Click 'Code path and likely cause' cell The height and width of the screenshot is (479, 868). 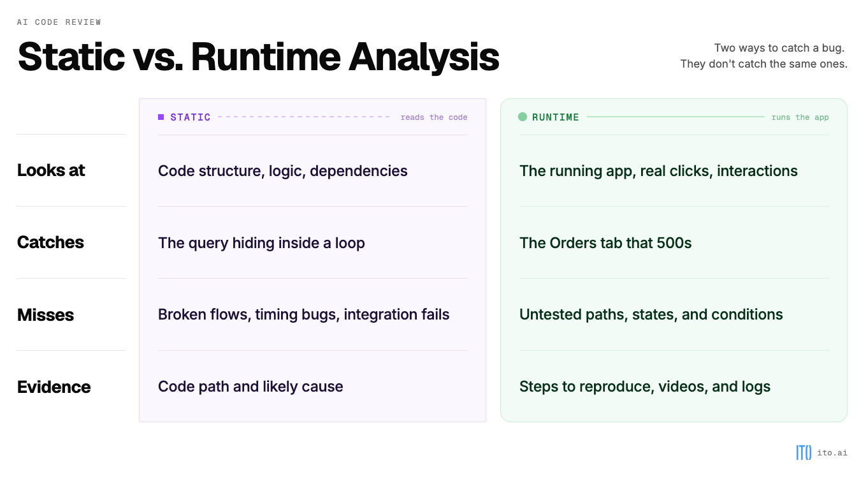tap(250, 387)
